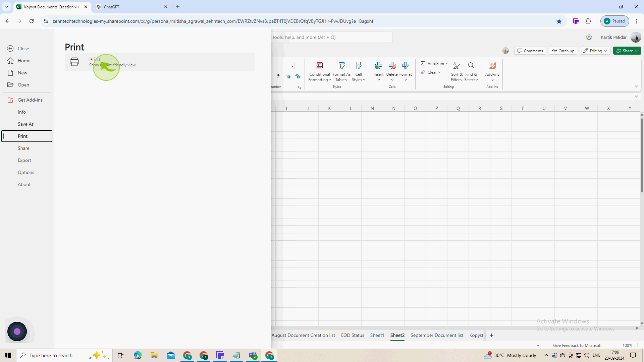Screen dimensions: 644x362
Task: Show hidden system tray icons
Action: point(546,356)
